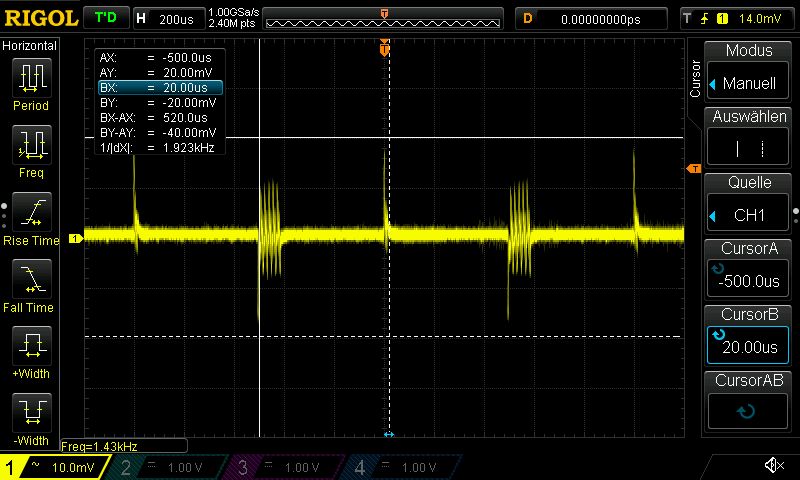This screenshot has height=480, width=800.
Task: Choose the Fall Time measurement icon
Action: [31, 284]
